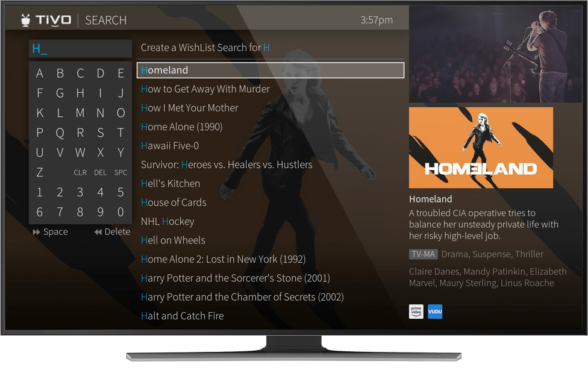Select the Homeland search result
Viewport: 588px width, 376px height.
click(271, 70)
